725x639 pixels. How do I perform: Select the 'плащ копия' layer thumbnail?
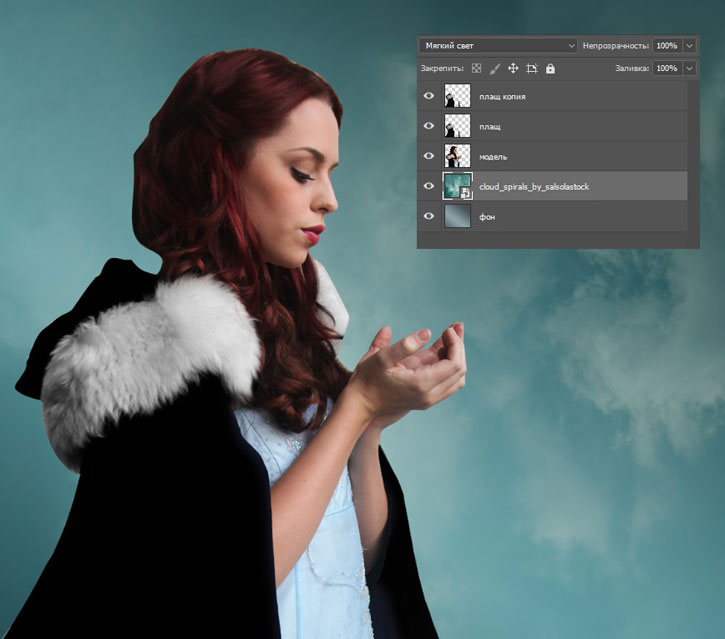coord(457,96)
